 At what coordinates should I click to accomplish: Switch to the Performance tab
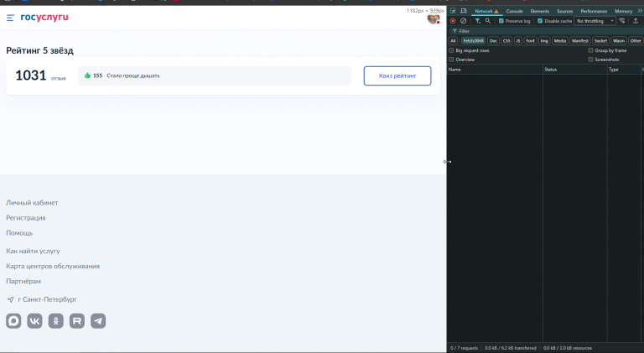point(594,11)
